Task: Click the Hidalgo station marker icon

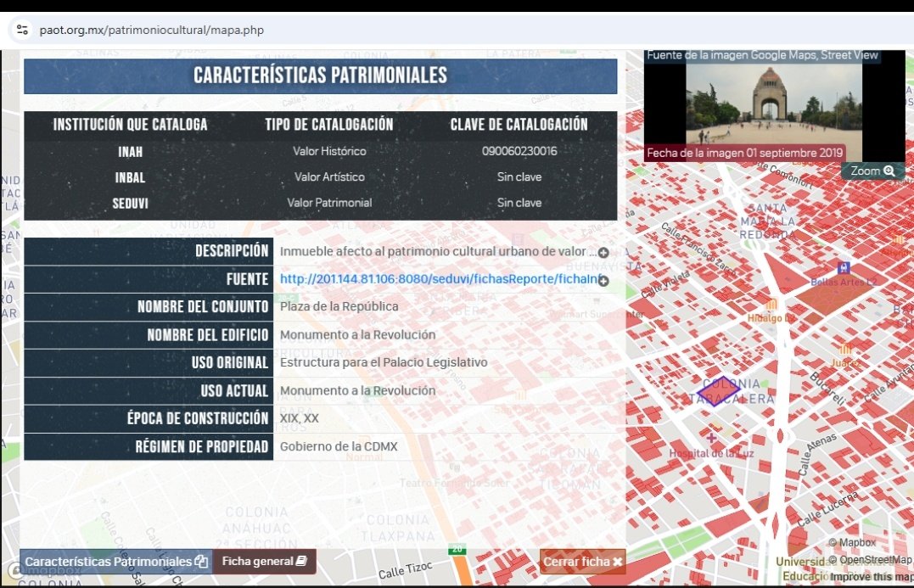Action: click(771, 305)
